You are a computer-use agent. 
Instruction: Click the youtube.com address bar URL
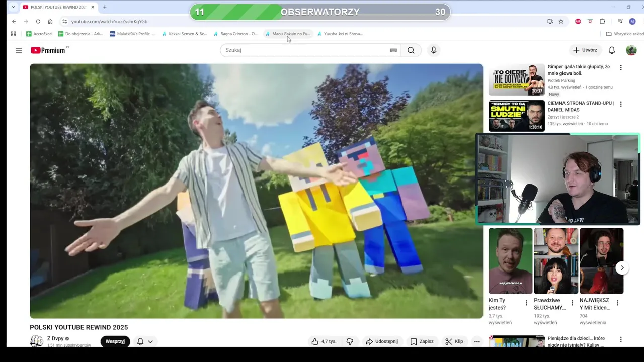(x=109, y=22)
